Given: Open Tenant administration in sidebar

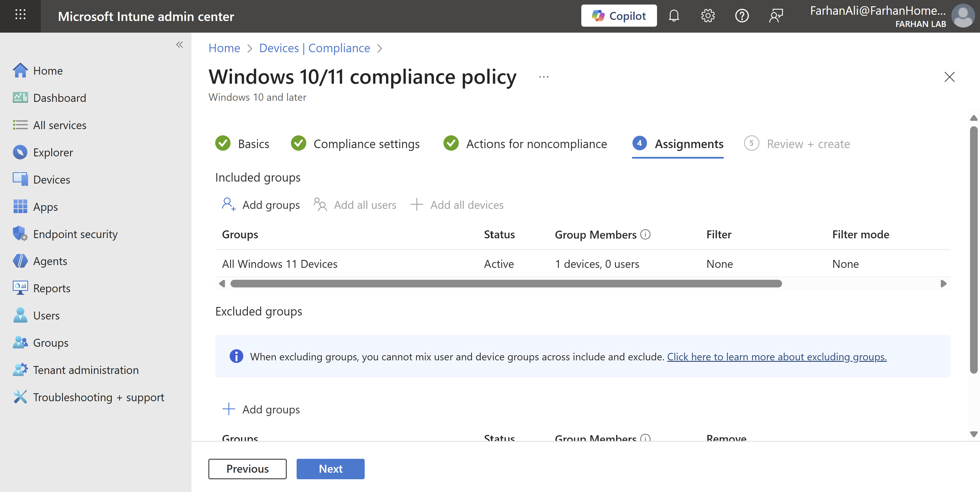Looking at the screenshot, I should coord(86,370).
